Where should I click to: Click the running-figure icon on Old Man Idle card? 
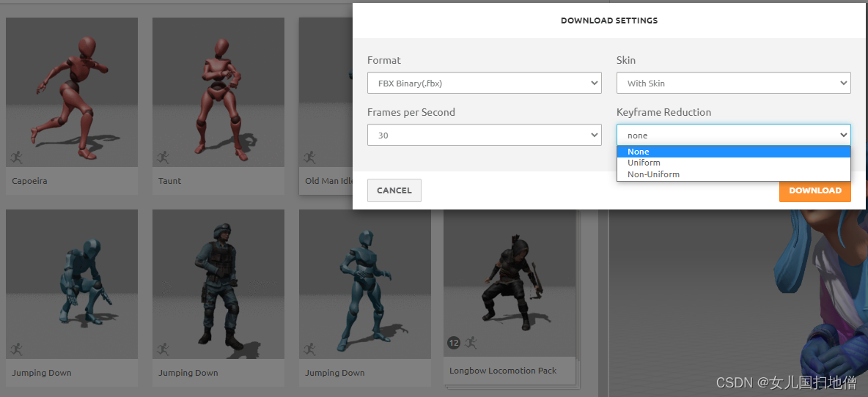click(309, 157)
